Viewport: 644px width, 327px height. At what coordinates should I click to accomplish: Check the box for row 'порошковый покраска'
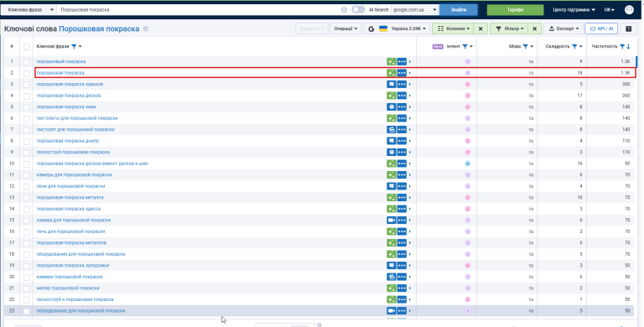26,62
